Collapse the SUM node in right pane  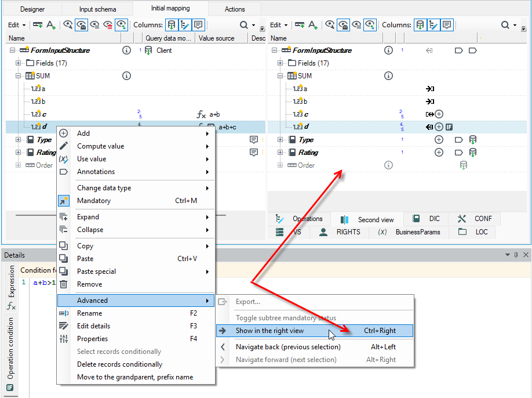(x=280, y=76)
